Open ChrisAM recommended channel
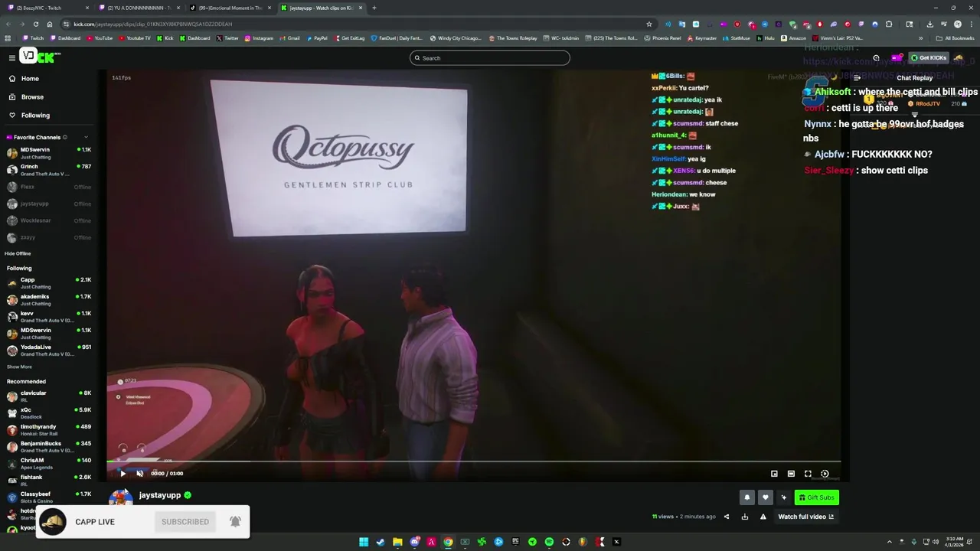 point(49,464)
